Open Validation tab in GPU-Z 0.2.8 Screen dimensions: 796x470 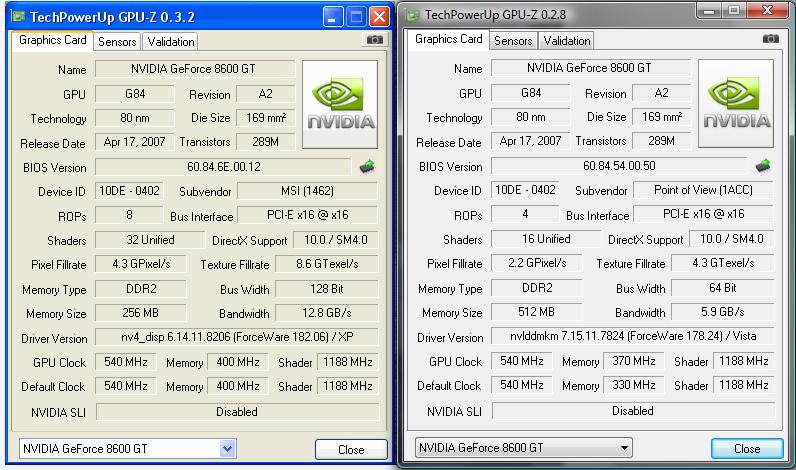pyautogui.click(x=567, y=41)
